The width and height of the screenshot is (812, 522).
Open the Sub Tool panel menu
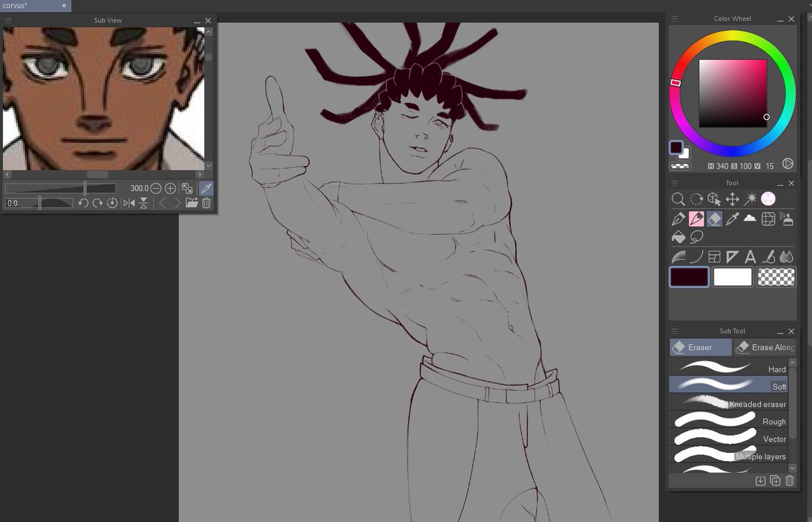coord(675,331)
